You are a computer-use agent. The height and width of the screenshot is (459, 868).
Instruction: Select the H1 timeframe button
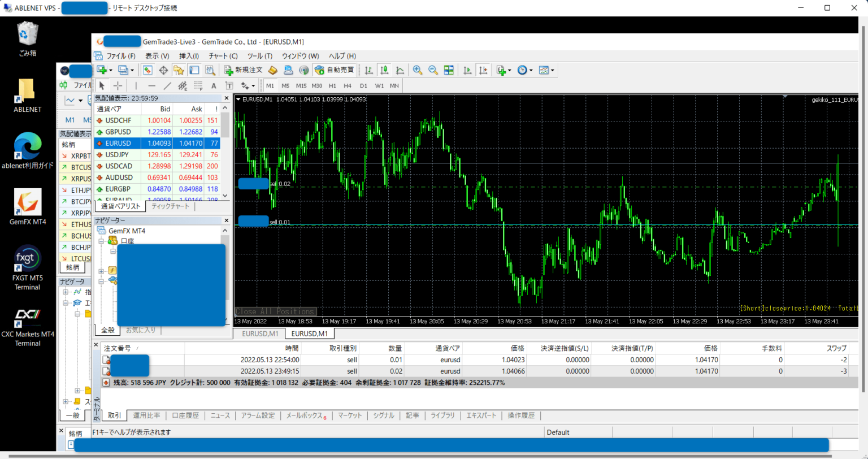(332, 85)
